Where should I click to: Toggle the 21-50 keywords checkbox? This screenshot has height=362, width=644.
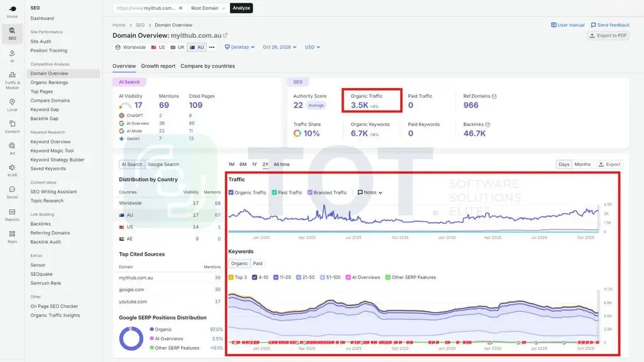pos(299,277)
